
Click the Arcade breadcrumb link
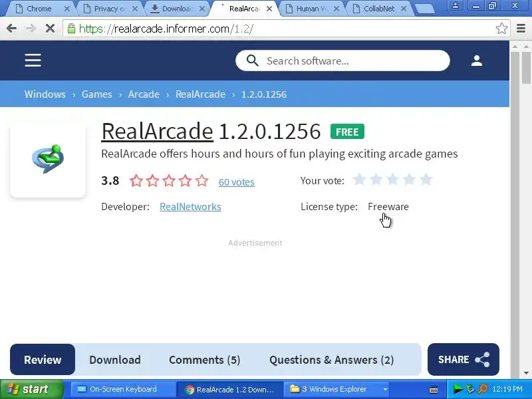[x=144, y=94]
